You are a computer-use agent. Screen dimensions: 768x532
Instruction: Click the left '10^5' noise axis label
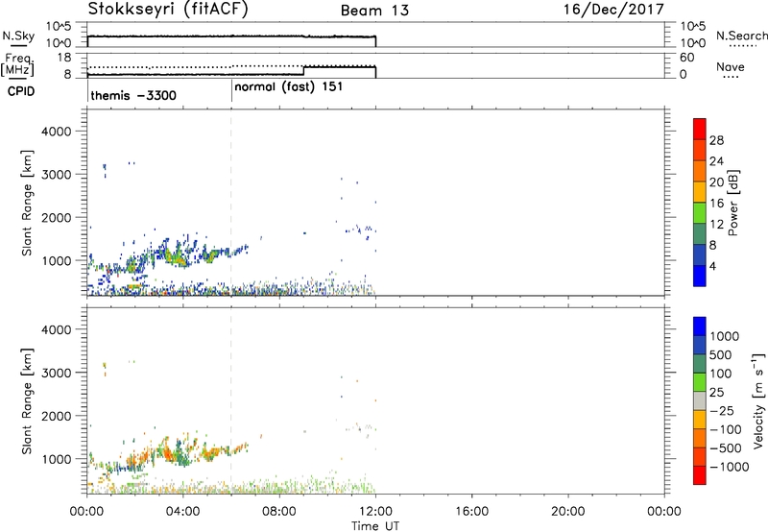point(60,27)
